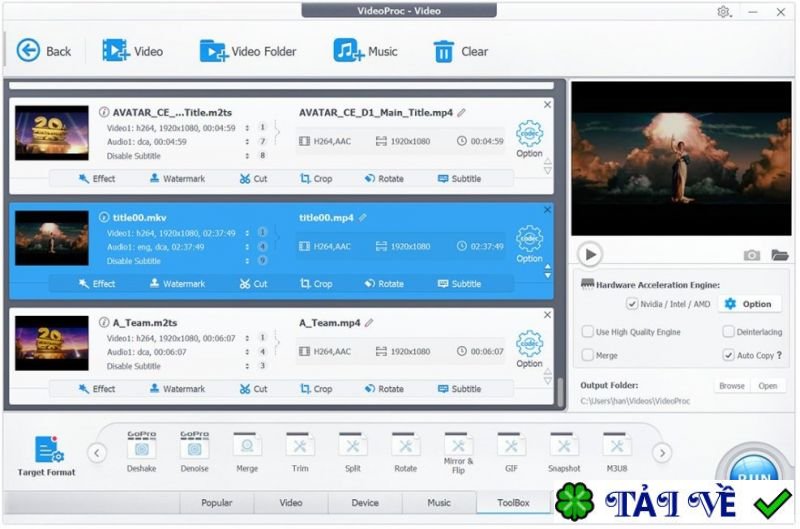Open codec Option for title00.mkv
The image size is (800, 529).
(529, 244)
